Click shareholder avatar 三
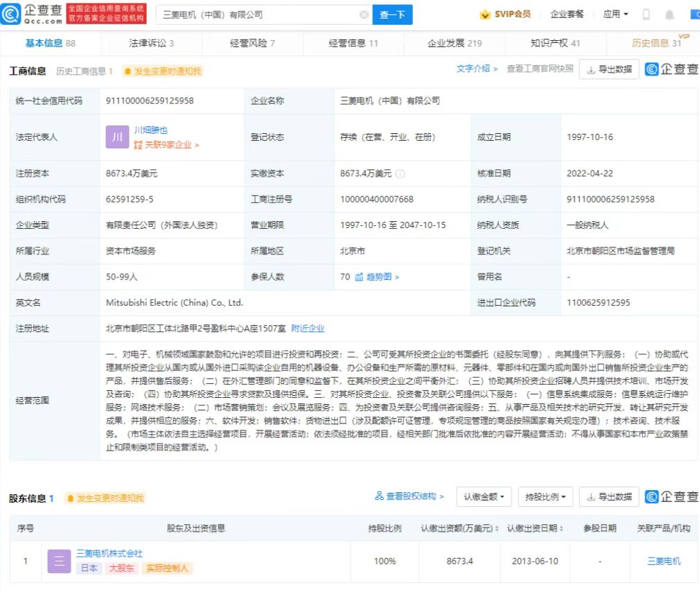Screen dimensions: 700x592 (59, 561)
